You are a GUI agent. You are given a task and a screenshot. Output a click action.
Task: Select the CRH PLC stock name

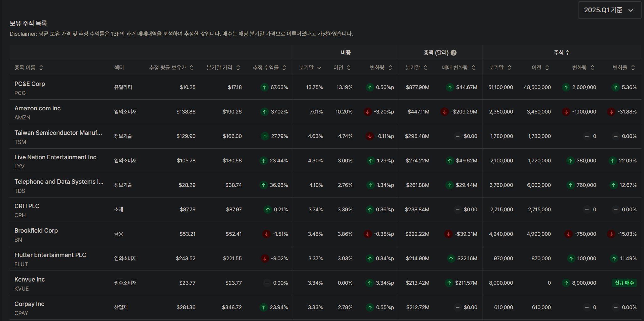(27, 206)
